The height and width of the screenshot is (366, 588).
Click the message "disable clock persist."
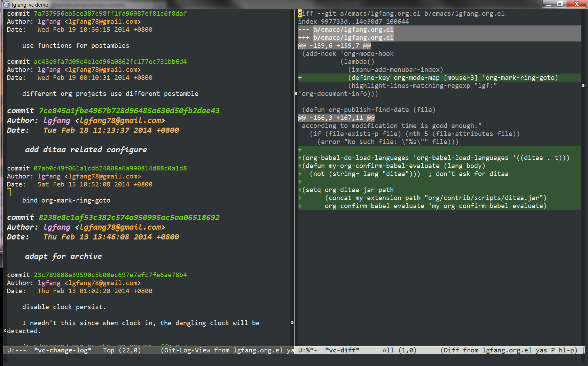click(64, 307)
